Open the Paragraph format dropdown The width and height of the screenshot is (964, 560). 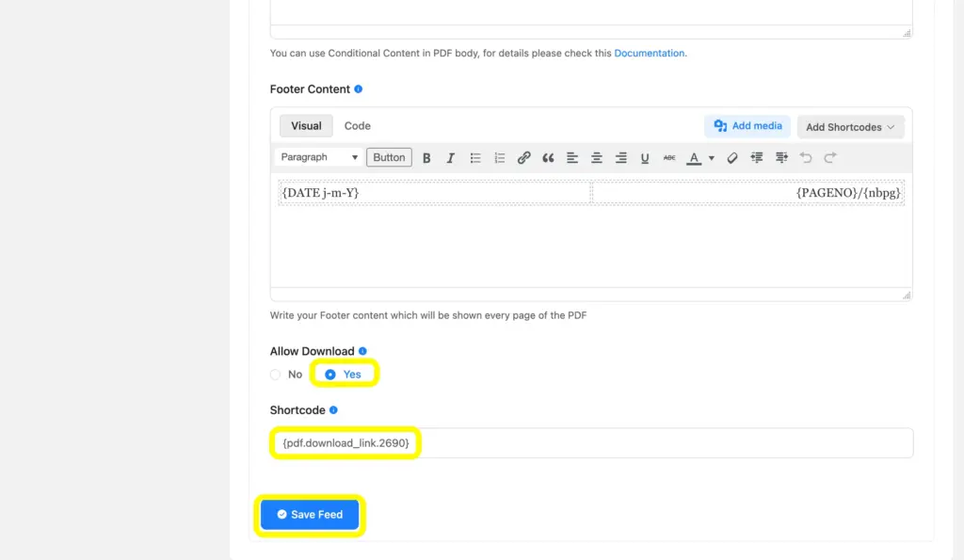pos(318,157)
